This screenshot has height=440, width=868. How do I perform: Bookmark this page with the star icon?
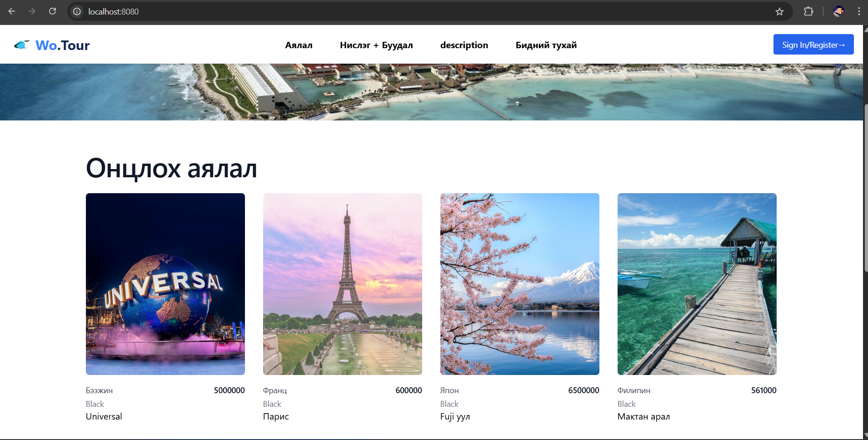coord(779,11)
